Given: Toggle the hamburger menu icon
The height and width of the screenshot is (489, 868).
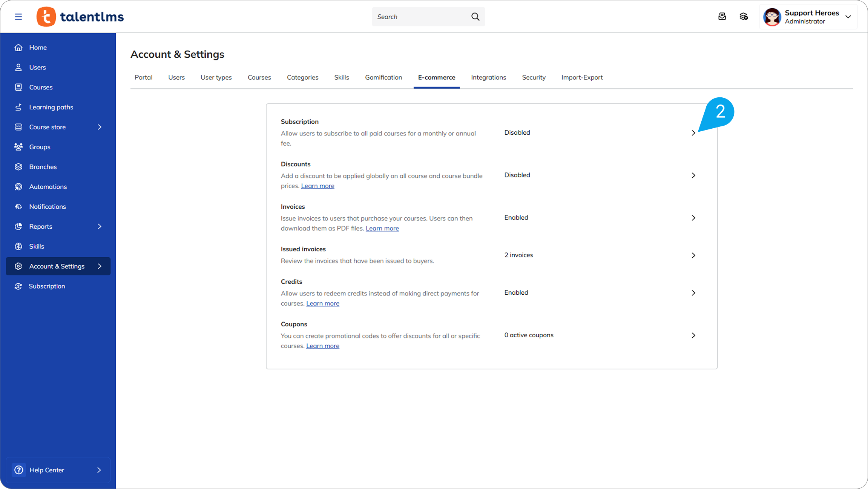Looking at the screenshot, I should (18, 17).
